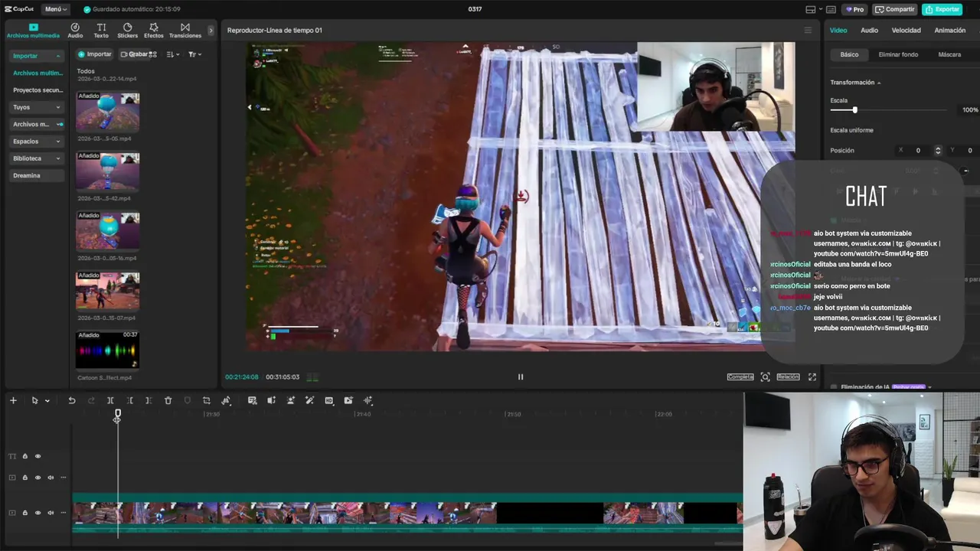Click the Grabar record button
The width and height of the screenshot is (980, 551).
click(x=134, y=54)
